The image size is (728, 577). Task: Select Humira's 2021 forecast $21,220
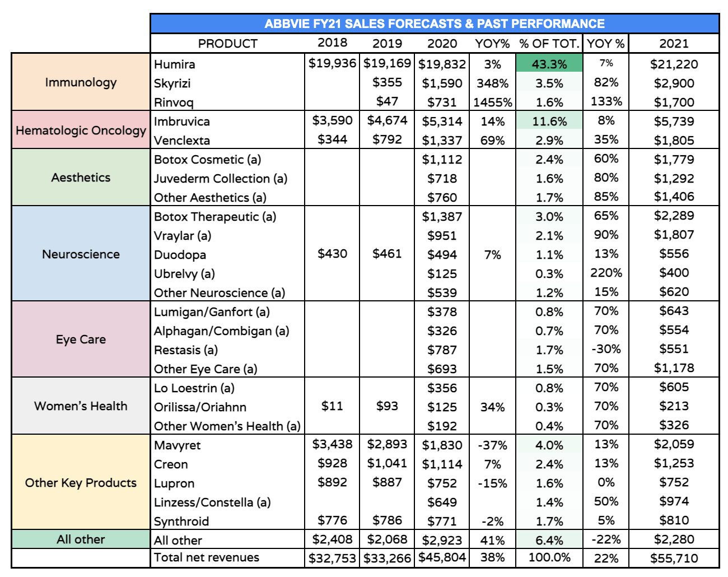(674, 64)
